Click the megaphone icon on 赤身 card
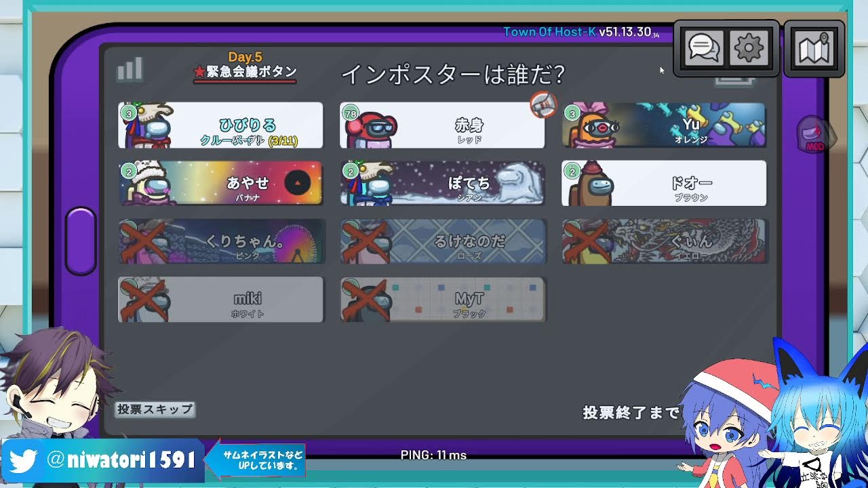 coord(543,104)
